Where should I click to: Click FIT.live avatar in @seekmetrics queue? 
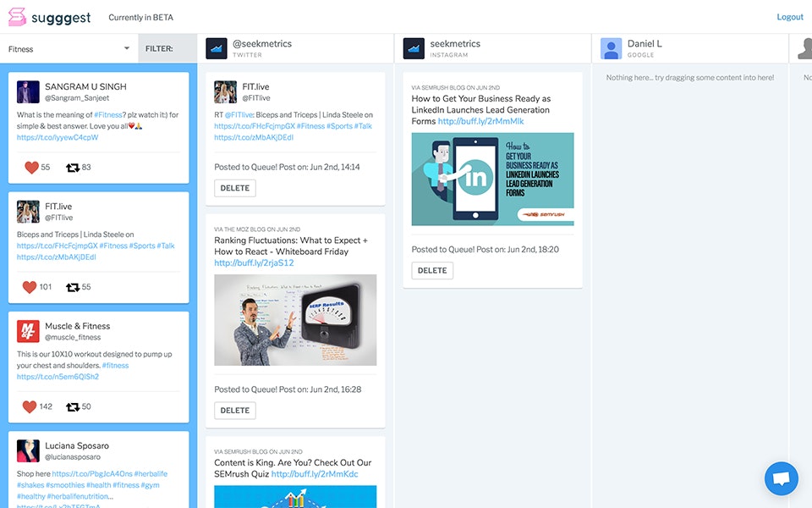(225, 91)
